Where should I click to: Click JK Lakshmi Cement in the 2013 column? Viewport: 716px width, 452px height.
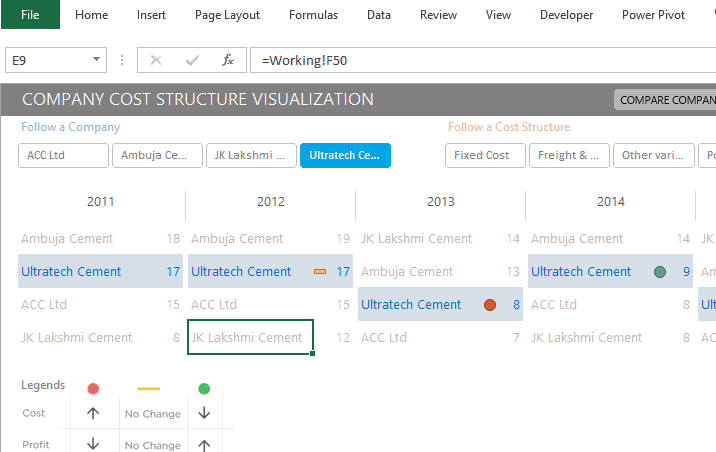[x=416, y=238]
